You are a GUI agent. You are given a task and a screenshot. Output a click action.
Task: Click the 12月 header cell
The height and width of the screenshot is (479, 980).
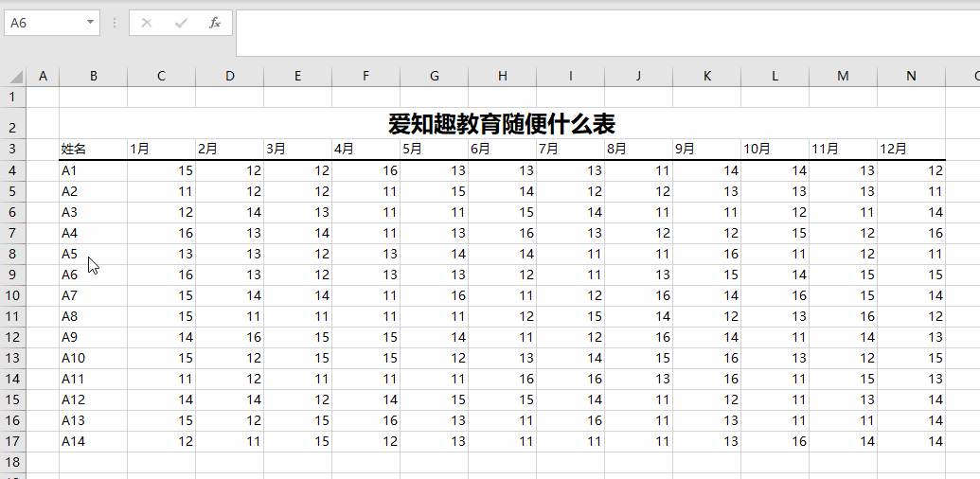911,149
